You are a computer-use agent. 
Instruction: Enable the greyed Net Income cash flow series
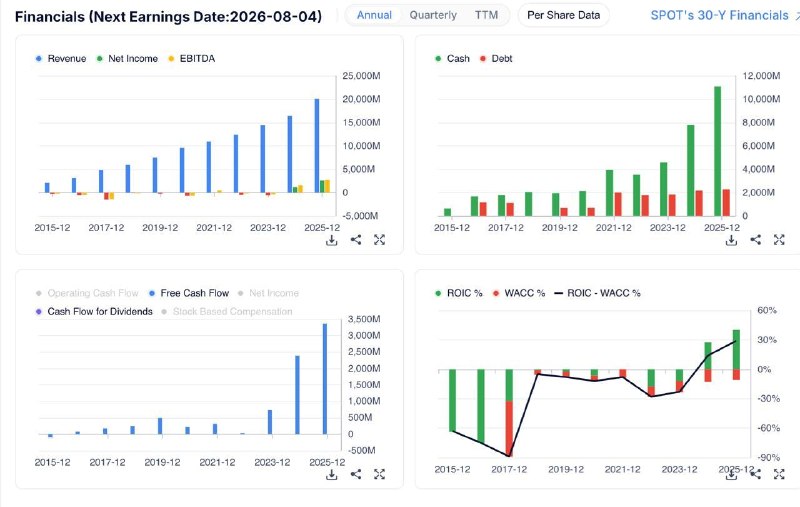(268, 293)
